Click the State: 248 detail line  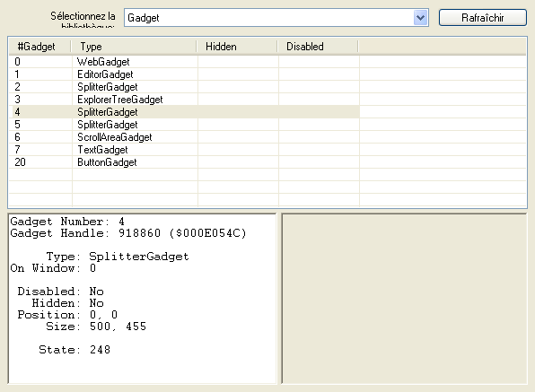click(75, 350)
